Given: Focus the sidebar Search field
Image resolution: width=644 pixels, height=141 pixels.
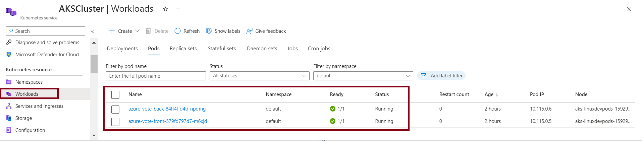Looking at the screenshot, I should pos(46,31).
